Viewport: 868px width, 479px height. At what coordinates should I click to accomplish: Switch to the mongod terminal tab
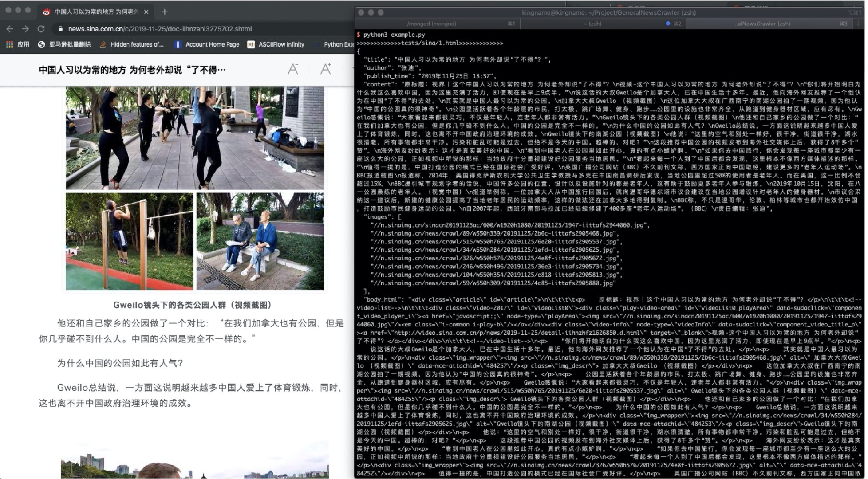coord(430,24)
